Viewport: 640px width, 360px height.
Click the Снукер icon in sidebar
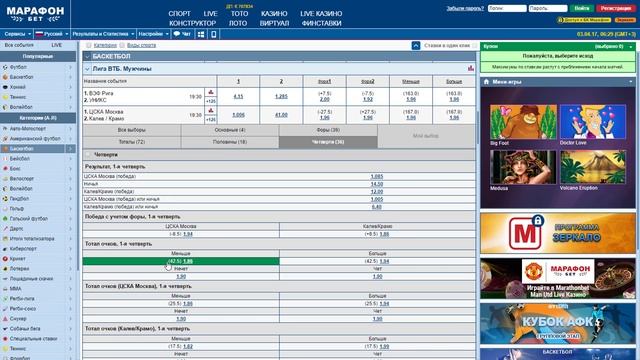5,319
